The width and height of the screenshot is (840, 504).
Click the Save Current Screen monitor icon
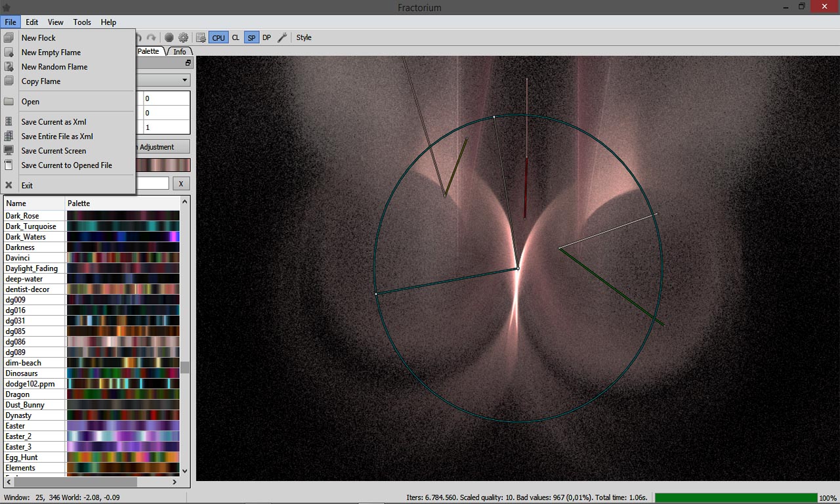click(x=9, y=151)
